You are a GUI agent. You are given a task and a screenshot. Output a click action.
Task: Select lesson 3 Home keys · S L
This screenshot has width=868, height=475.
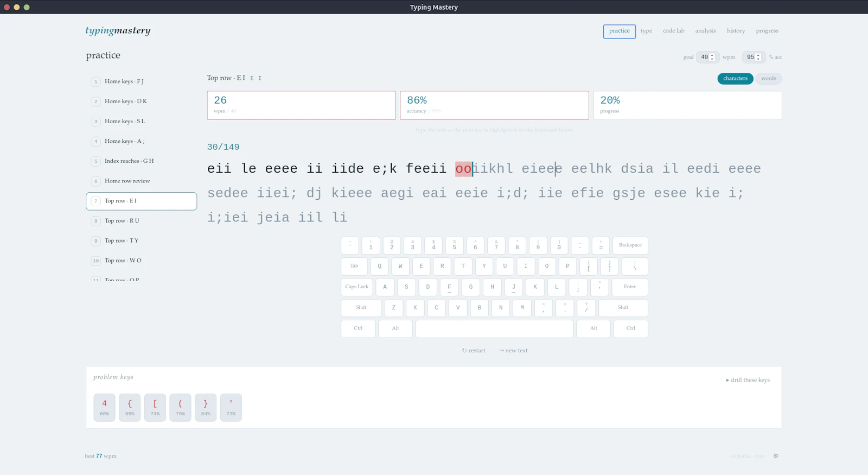141,122
